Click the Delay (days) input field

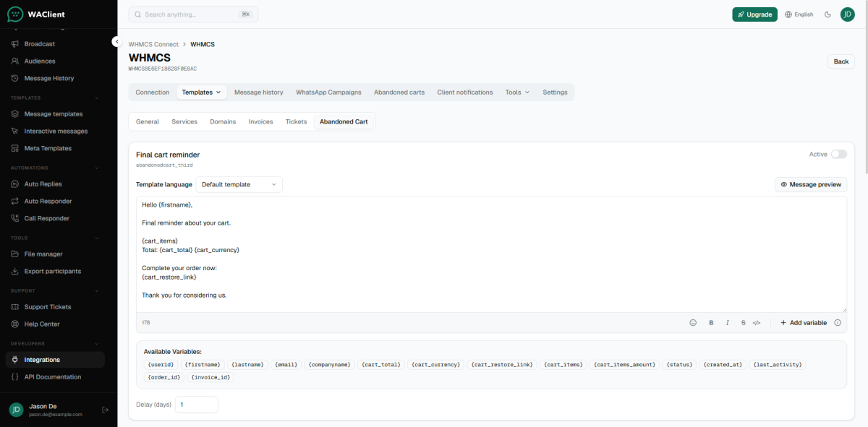coord(195,405)
